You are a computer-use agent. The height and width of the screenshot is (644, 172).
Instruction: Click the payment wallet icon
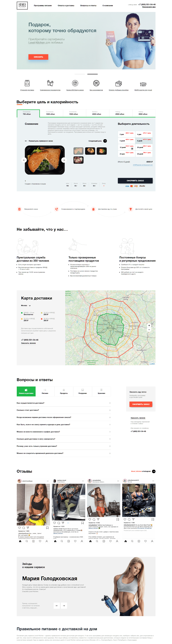[x=118, y=83]
